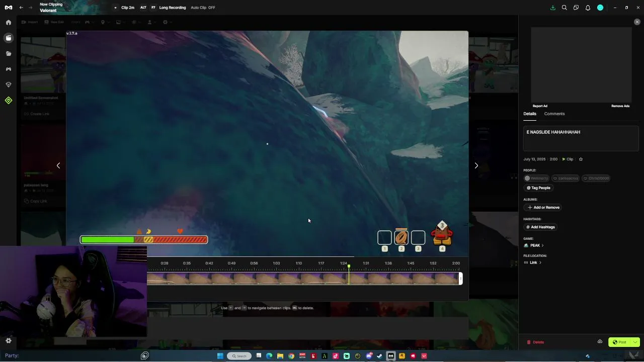Open Google Chrome from the taskbar
644x362 pixels.
click(291, 356)
